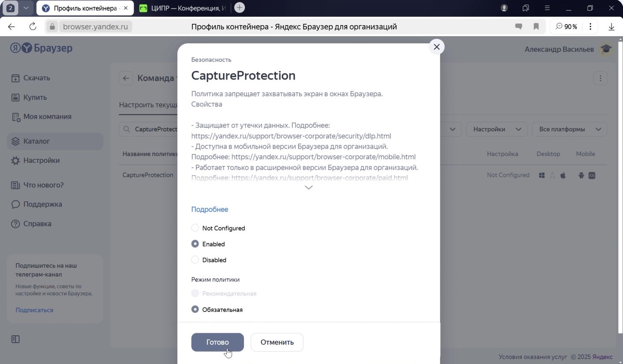Image resolution: width=623 pixels, height=364 pixels.
Task: Collapse the sidebar with the panel icon
Action: point(15,339)
